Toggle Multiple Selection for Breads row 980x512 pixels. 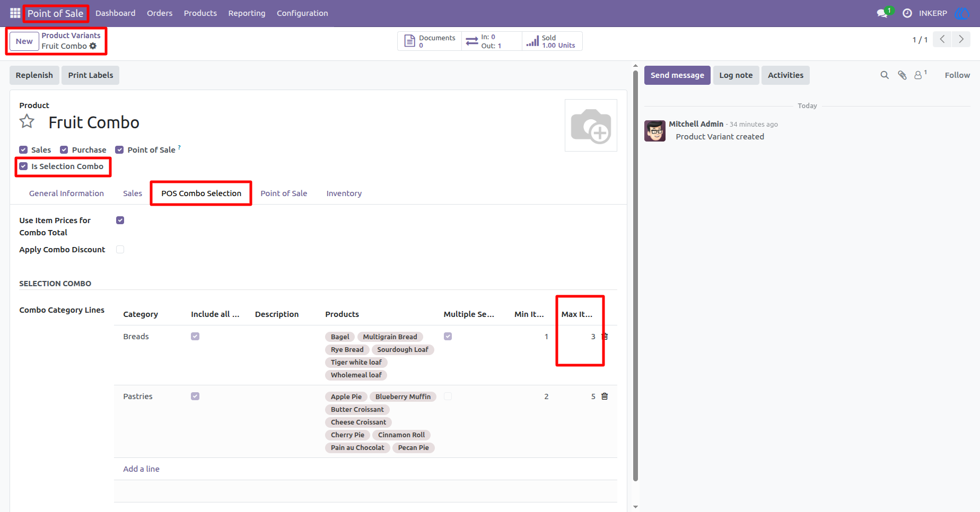click(x=448, y=337)
